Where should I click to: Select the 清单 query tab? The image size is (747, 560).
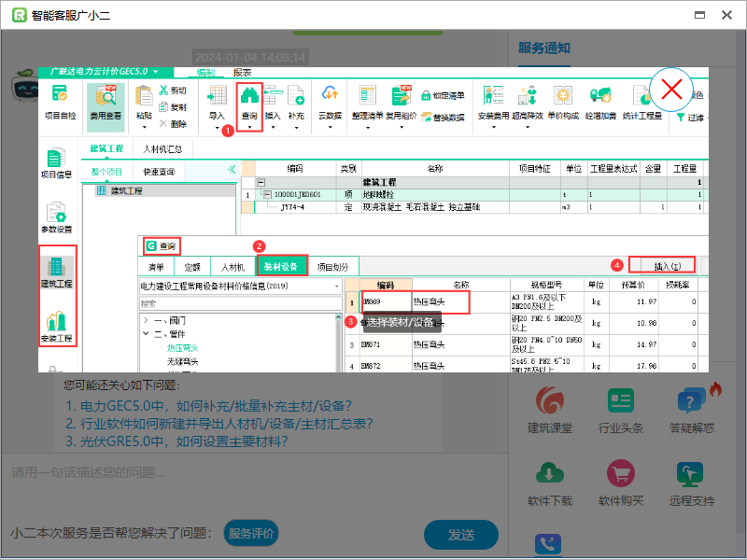156,267
